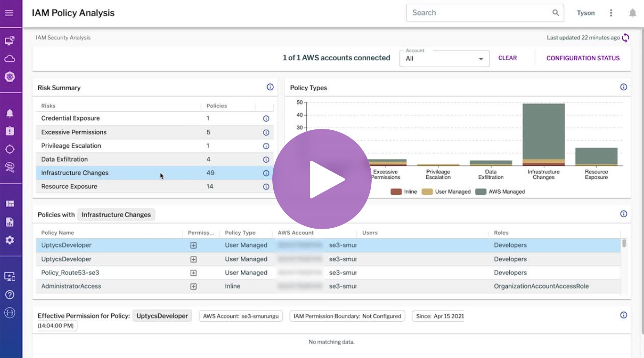Open the Account dropdown
Viewport: 644px width, 358px height.
coord(444,58)
